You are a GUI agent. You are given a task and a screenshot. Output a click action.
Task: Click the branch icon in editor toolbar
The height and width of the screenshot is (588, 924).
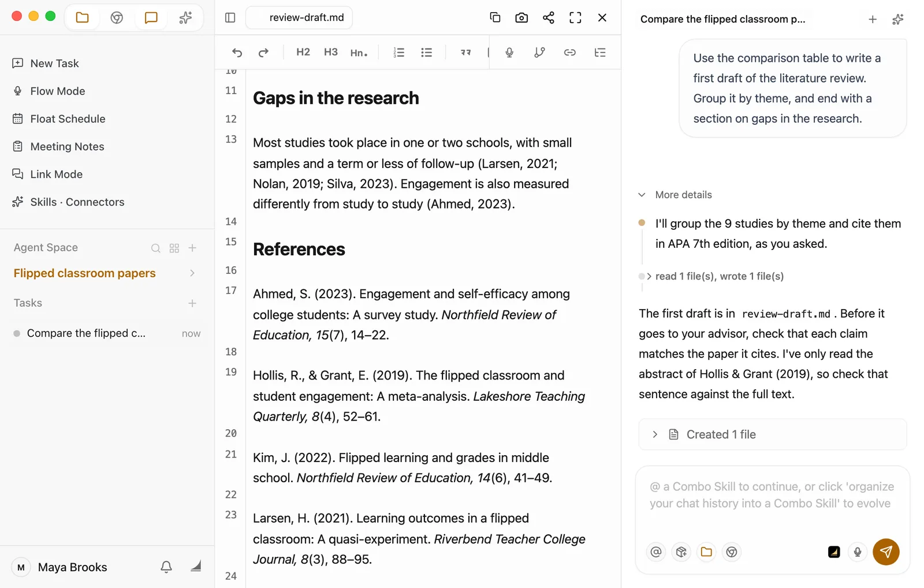click(x=539, y=53)
